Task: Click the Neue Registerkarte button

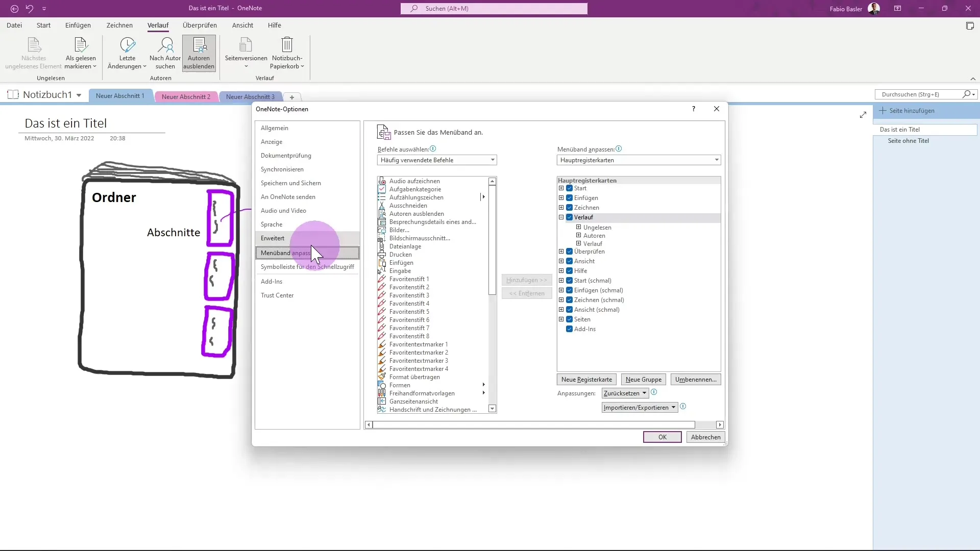Action: [x=586, y=380]
